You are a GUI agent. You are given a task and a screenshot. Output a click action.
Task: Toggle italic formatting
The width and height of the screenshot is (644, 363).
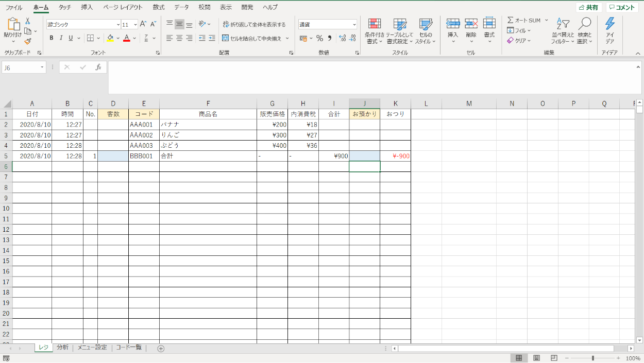pyautogui.click(x=61, y=38)
